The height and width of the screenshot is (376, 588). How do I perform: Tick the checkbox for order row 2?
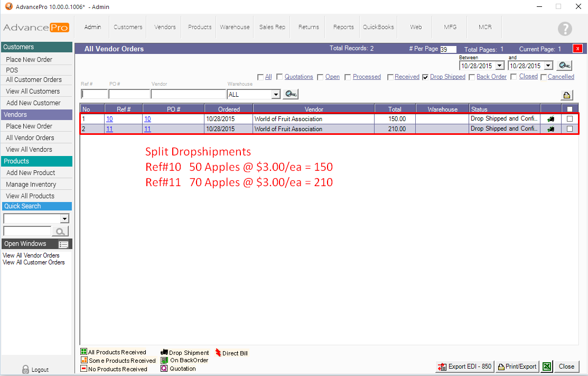pos(570,129)
